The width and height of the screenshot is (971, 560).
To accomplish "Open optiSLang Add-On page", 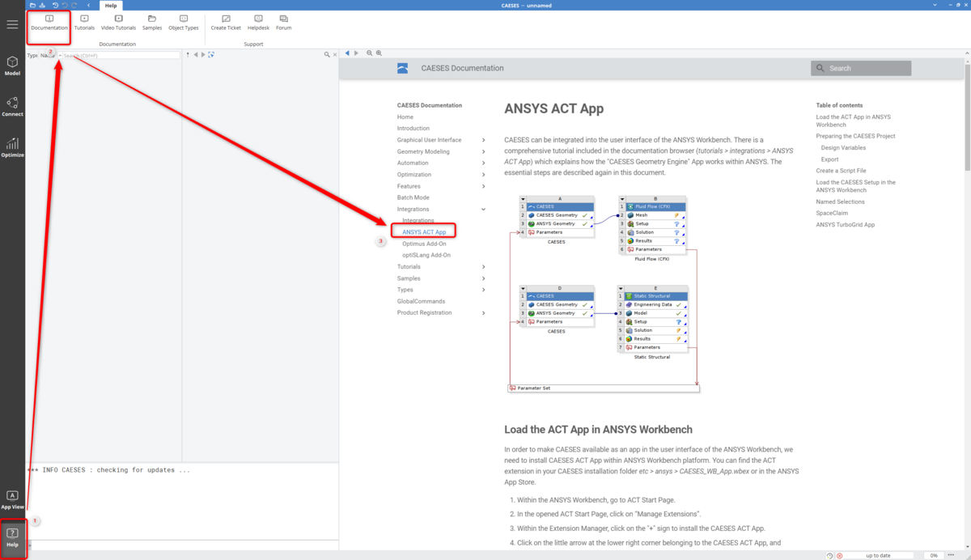I will coord(426,255).
